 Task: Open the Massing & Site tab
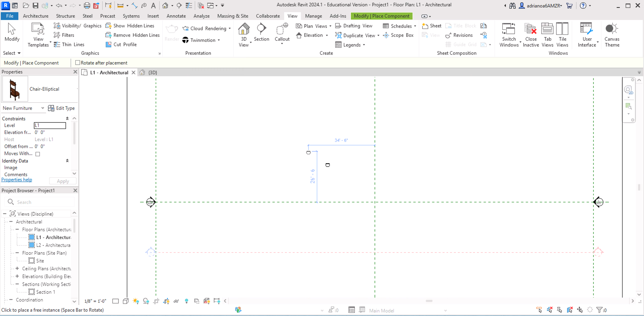(x=233, y=16)
